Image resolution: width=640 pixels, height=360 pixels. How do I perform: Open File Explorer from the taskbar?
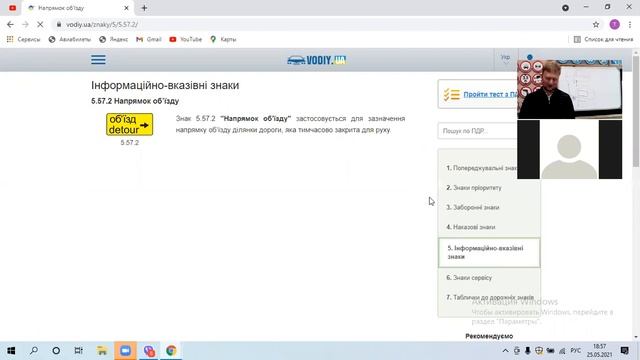pyautogui.click(x=102, y=351)
